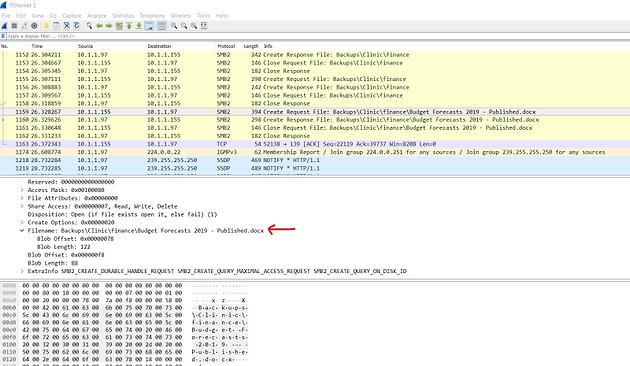Select packet 1159 Create Request row
The width and height of the screenshot is (630, 366).
click(x=315, y=112)
